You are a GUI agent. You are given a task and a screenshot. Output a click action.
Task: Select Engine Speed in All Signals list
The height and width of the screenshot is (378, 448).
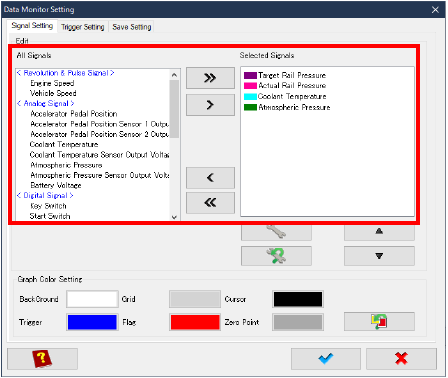(x=52, y=83)
